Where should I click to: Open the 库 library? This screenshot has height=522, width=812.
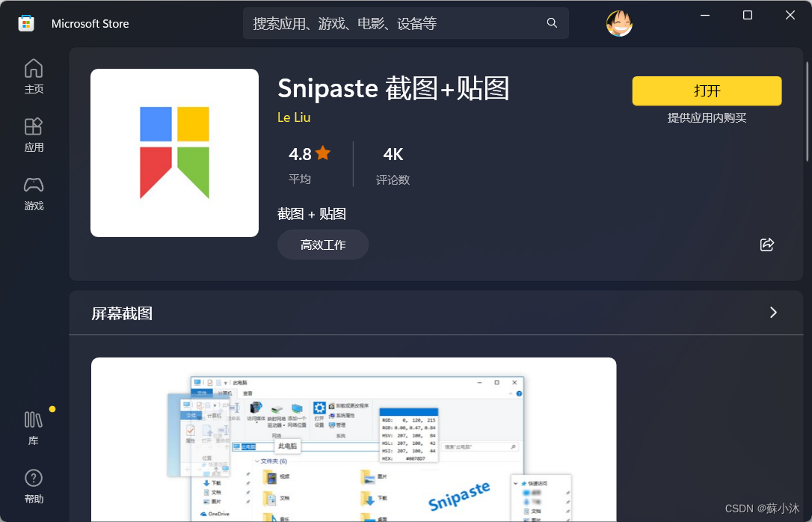(34, 429)
